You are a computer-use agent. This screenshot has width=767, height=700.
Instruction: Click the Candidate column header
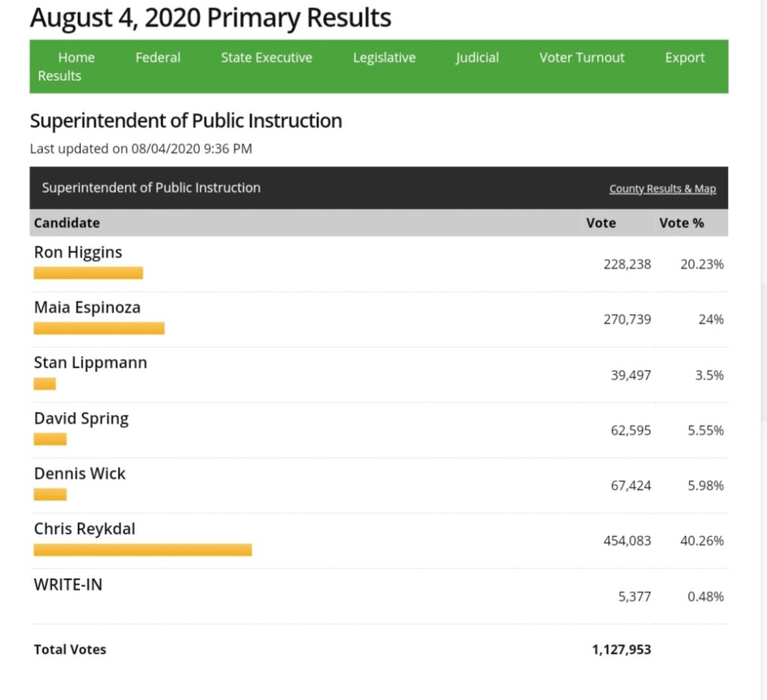click(67, 223)
